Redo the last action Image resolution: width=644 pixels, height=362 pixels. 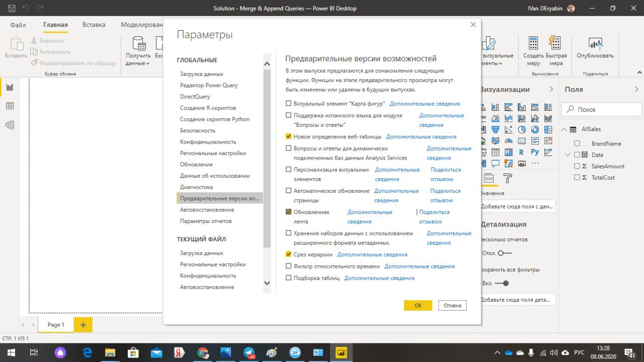click(x=40, y=8)
